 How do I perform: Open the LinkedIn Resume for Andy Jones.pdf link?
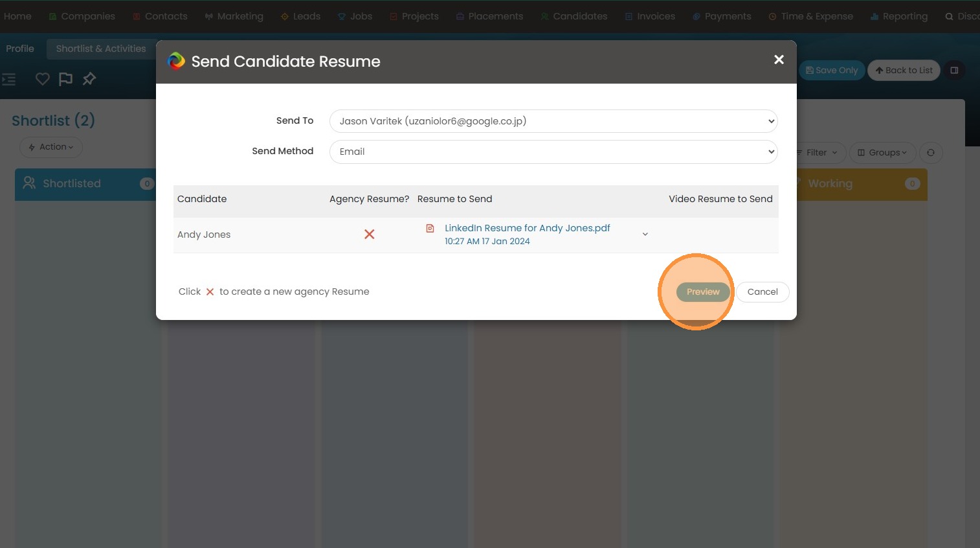coord(528,228)
